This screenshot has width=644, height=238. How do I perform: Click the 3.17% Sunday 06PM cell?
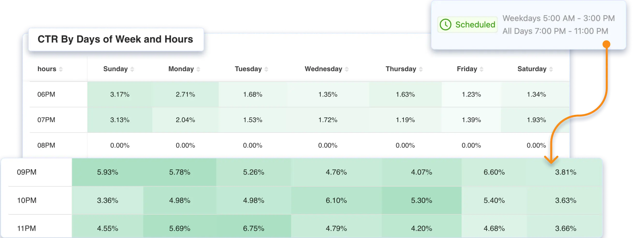point(120,94)
